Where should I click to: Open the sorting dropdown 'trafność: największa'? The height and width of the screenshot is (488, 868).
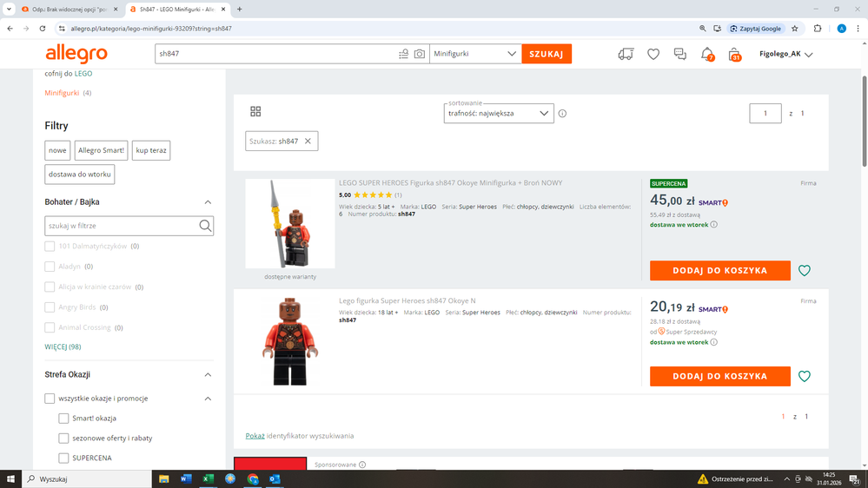(x=499, y=114)
